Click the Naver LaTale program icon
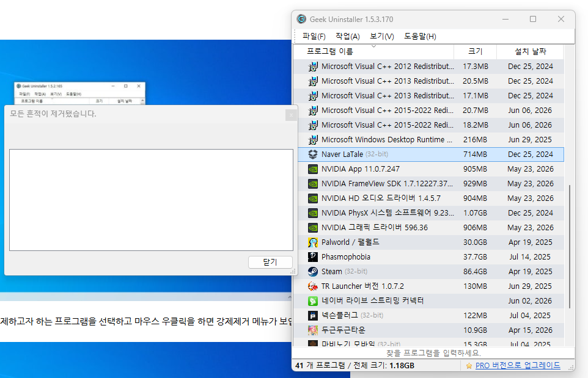588x378 pixels. pyautogui.click(x=313, y=154)
